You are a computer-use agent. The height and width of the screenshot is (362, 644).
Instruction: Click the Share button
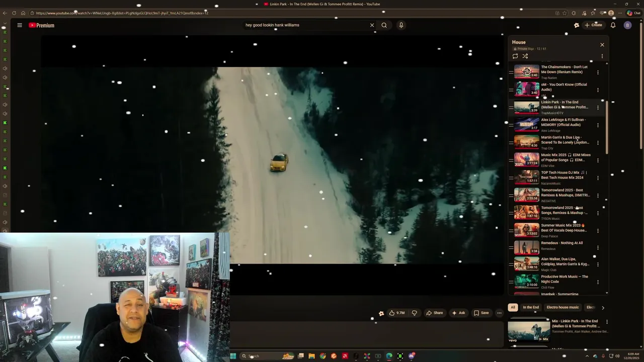click(x=435, y=313)
